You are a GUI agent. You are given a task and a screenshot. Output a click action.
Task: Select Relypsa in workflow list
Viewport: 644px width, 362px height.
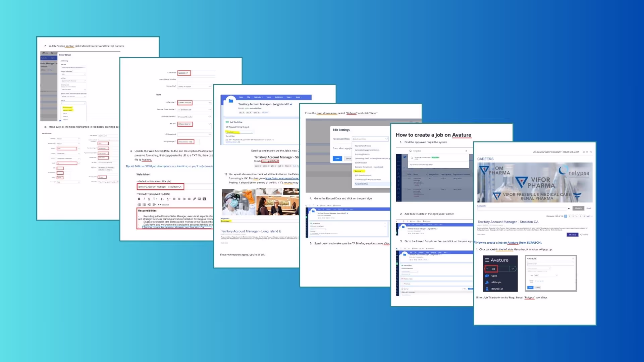point(358,171)
